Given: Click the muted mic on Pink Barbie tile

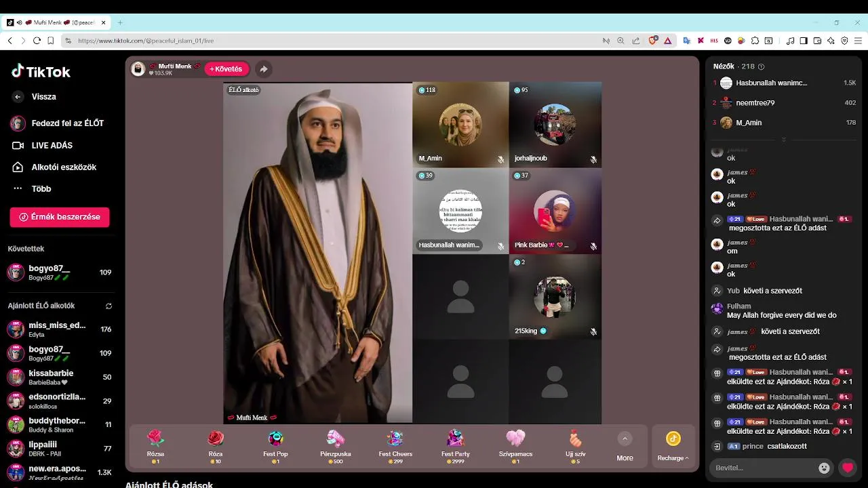Looking at the screenshot, I should pos(593,246).
